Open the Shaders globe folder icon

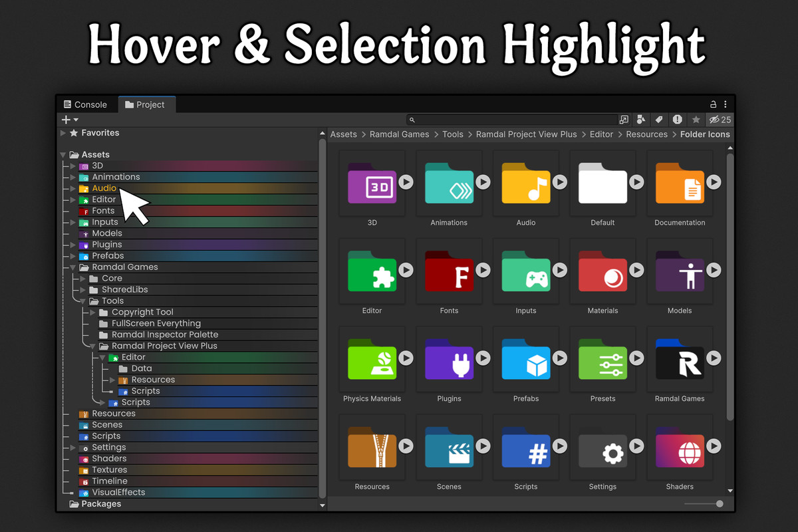680,449
